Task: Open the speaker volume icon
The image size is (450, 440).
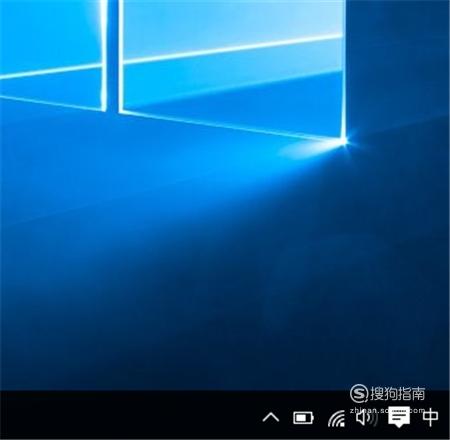Action: pyautogui.click(x=366, y=418)
